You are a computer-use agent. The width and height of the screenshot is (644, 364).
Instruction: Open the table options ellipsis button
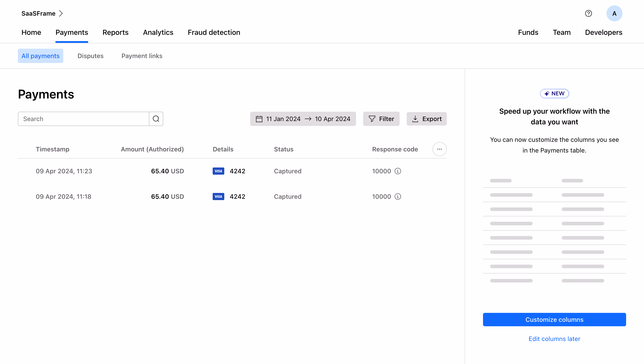pyautogui.click(x=440, y=149)
